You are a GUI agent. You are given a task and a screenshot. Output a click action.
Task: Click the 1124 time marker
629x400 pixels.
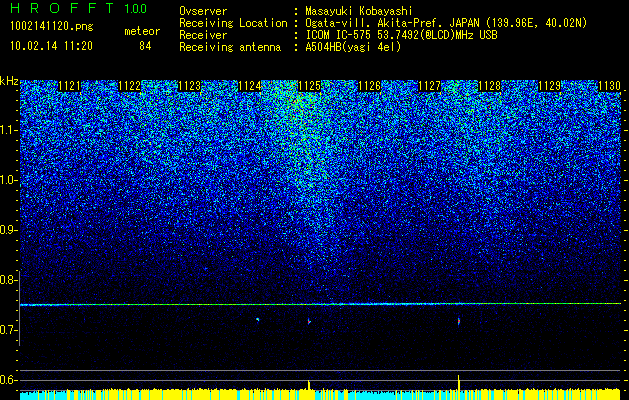(x=250, y=86)
